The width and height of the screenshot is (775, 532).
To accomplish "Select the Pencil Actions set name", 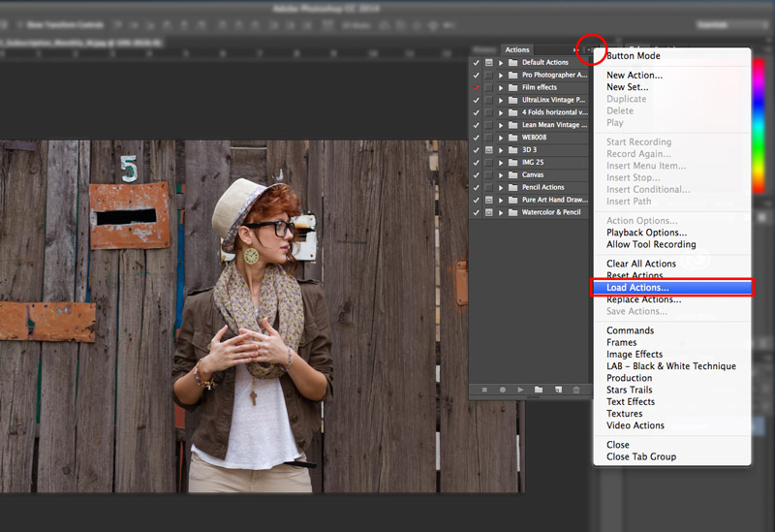I will (x=543, y=187).
